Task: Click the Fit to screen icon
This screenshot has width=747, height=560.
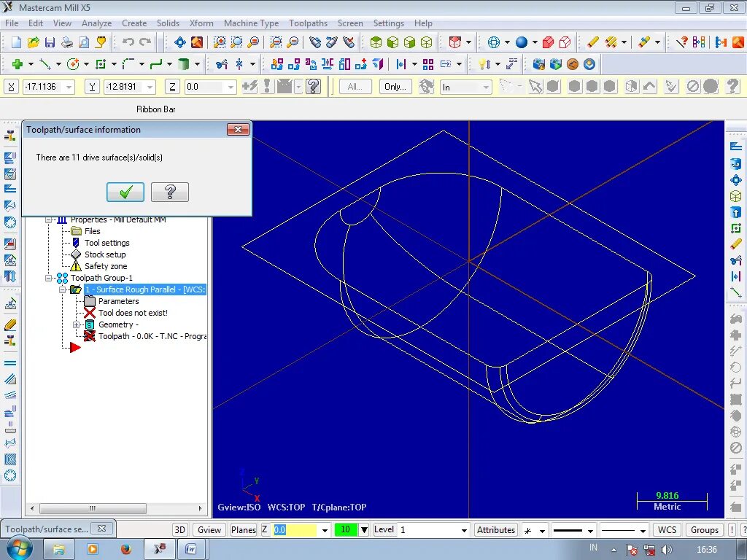Action: (180, 42)
